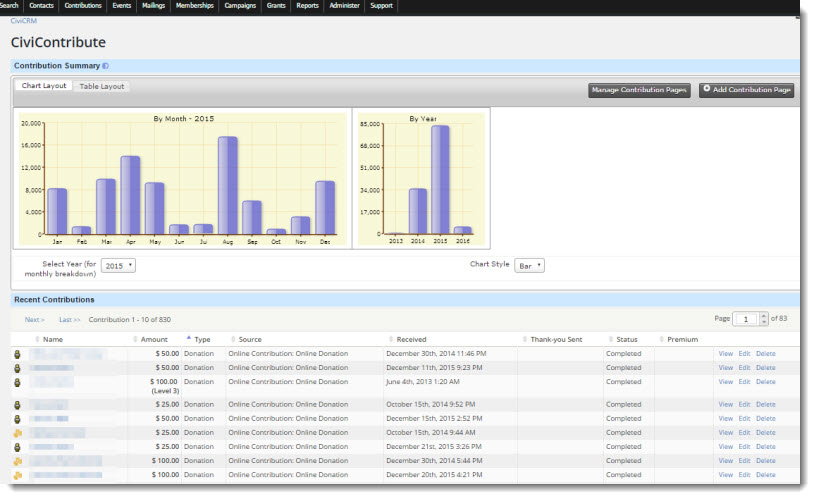Sort by Type column header
815x499 pixels.
click(202, 339)
